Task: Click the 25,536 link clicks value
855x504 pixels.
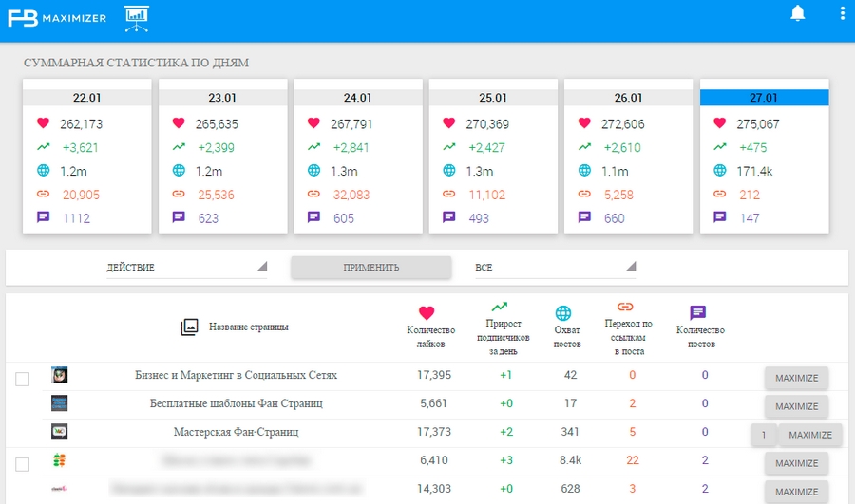Action: coord(216,196)
